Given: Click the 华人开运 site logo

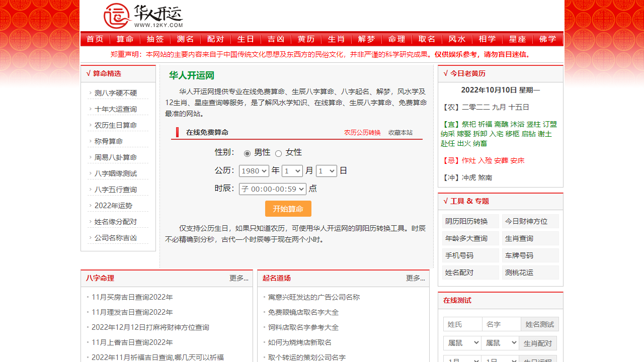Looking at the screenshot, I should pyautogui.click(x=143, y=16).
